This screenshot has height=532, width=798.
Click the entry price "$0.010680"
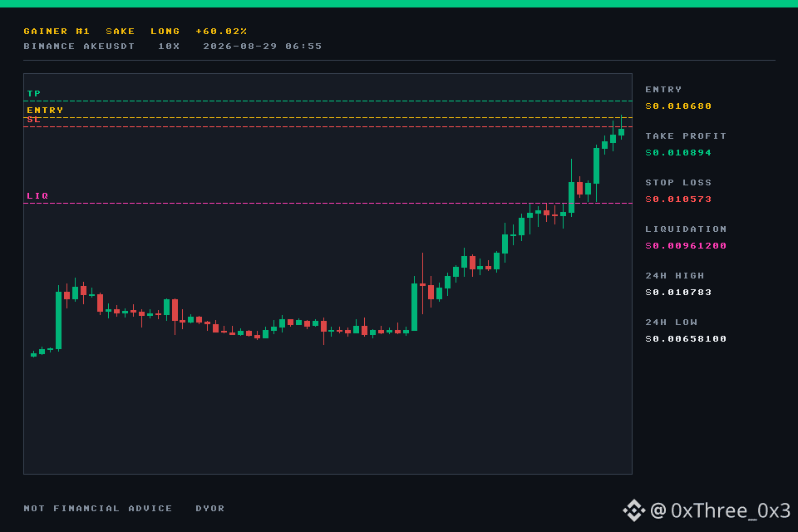(x=678, y=106)
